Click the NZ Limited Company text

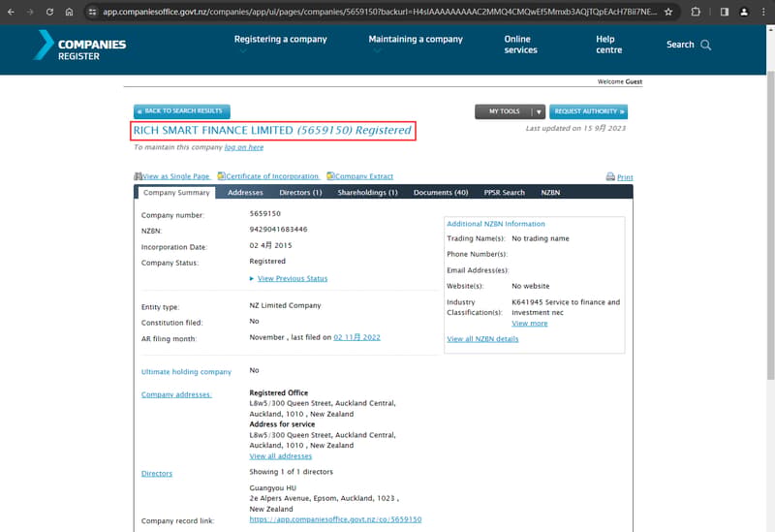pos(285,305)
